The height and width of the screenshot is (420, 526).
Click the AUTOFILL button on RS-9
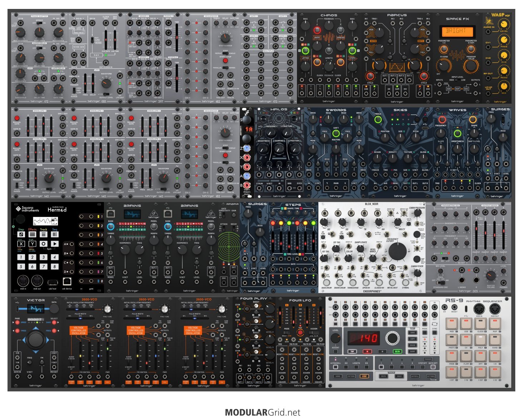(415, 376)
